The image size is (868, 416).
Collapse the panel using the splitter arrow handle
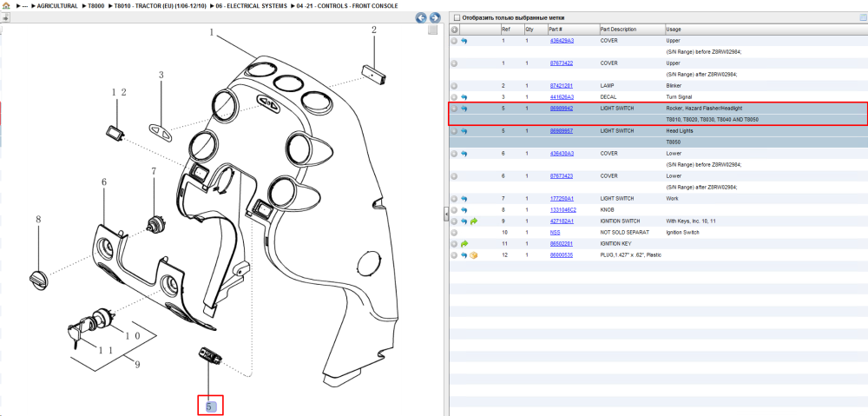pos(445,215)
